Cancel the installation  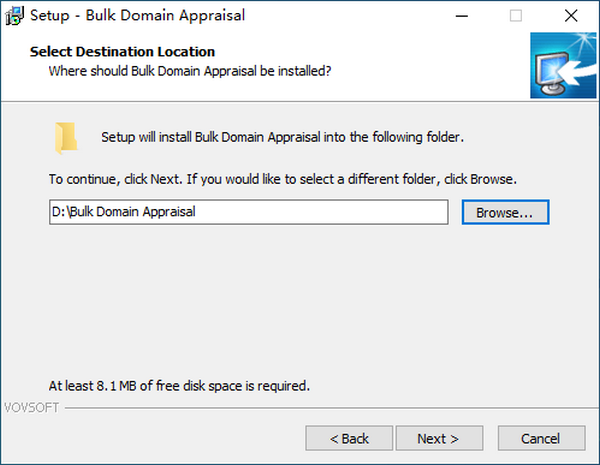[x=541, y=438]
